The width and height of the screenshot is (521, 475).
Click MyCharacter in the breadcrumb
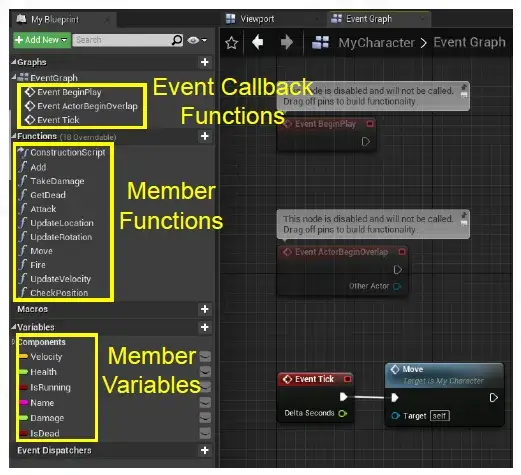[377, 43]
